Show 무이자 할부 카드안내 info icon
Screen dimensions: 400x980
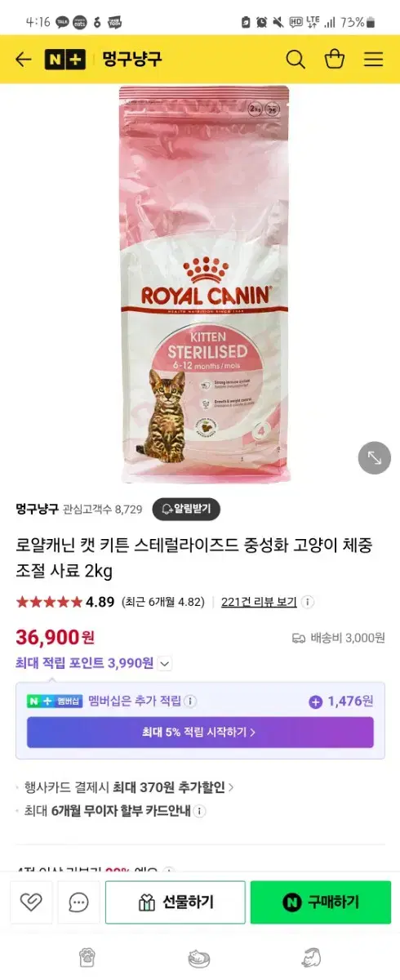[x=200, y=812]
